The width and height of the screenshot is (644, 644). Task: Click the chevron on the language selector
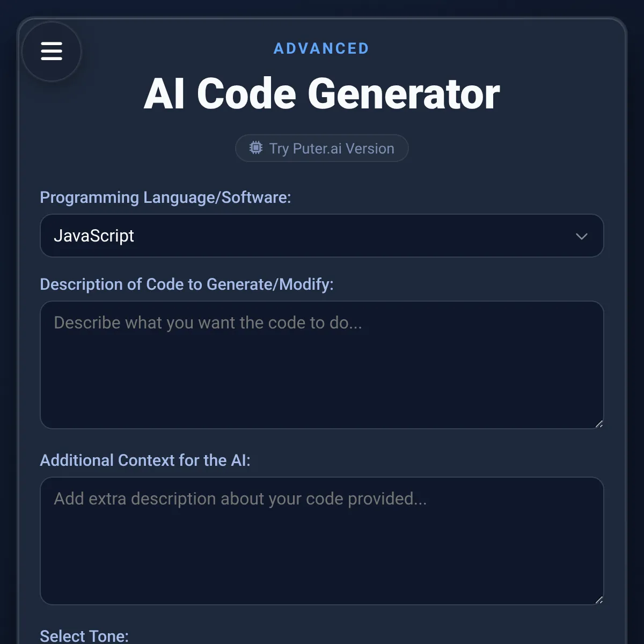581,236
